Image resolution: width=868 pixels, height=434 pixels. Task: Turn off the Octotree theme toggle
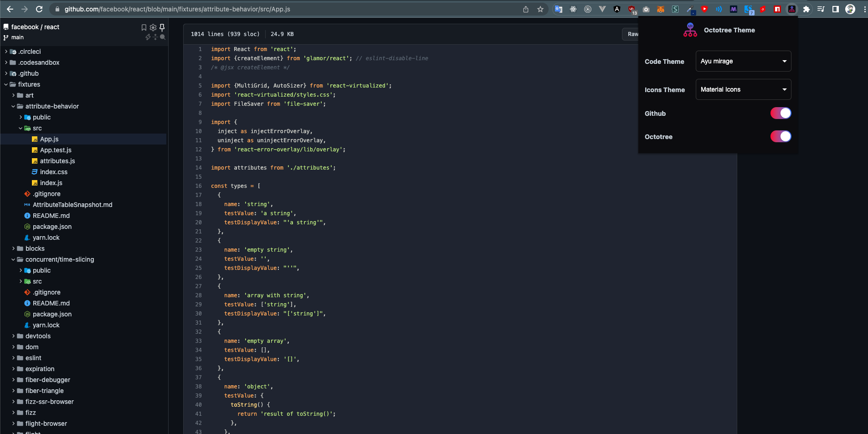[x=781, y=136]
